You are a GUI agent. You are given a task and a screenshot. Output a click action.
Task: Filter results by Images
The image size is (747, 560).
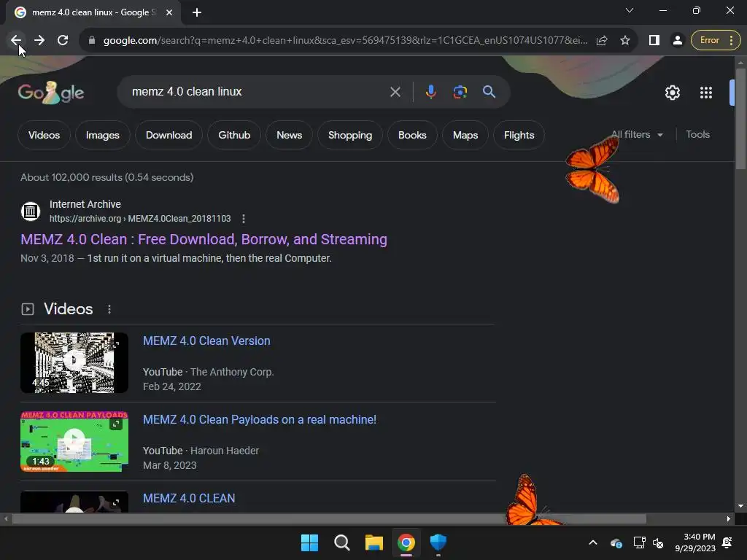click(102, 135)
